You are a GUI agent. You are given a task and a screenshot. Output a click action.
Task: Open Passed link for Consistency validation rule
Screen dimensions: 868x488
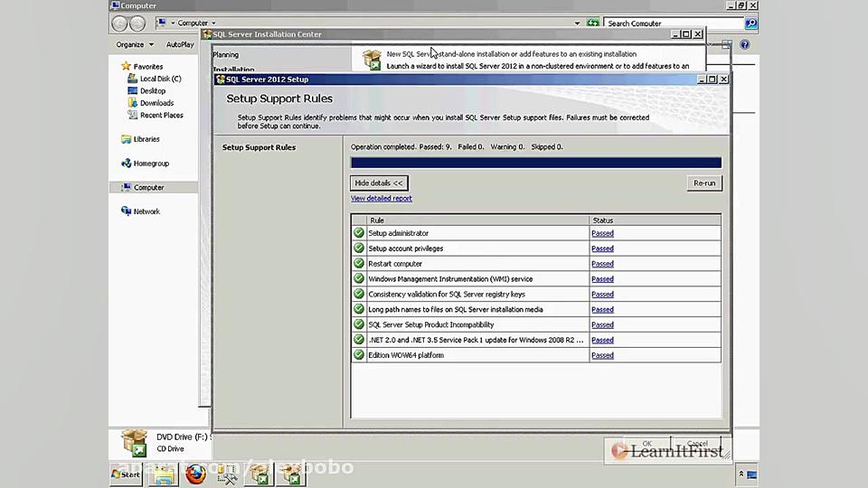click(602, 295)
